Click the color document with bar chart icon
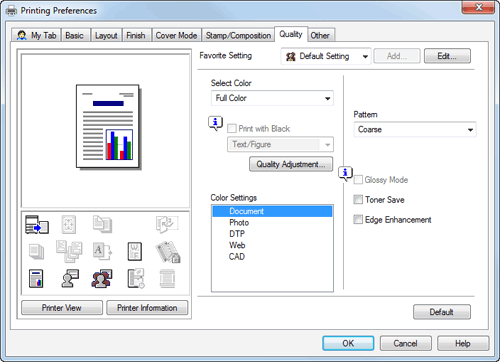Image resolution: width=500 pixels, height=362 pixels. pyautogui.click(x=36, y=279)
